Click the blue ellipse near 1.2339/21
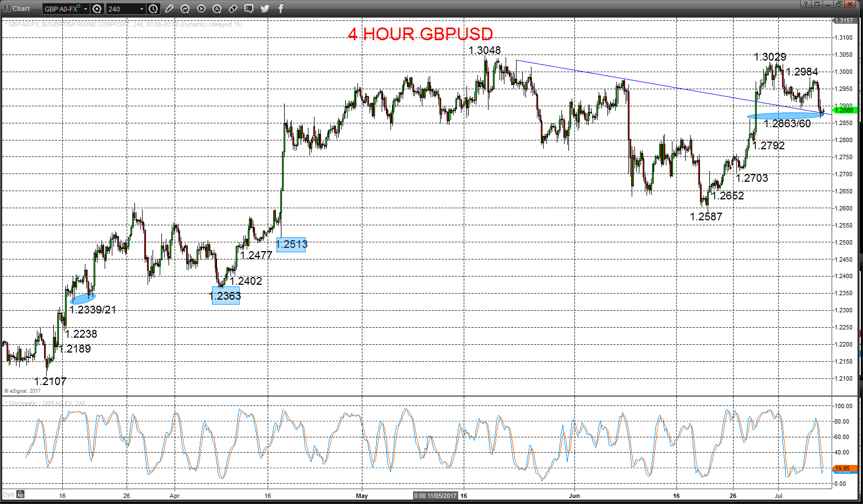863x504 pixels. (x=83, y=298)
